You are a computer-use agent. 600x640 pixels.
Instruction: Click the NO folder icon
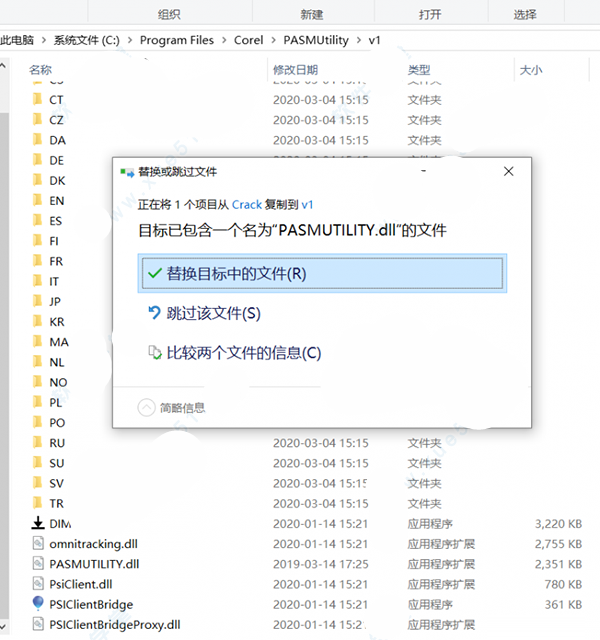pyautogui.click(x=37, y=382)
